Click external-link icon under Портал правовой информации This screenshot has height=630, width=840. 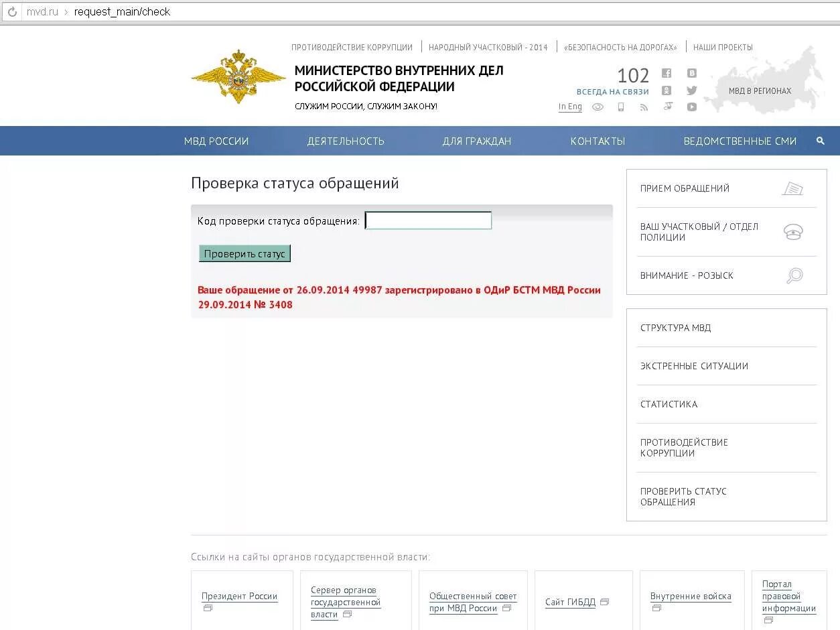[x=768, y=620]
